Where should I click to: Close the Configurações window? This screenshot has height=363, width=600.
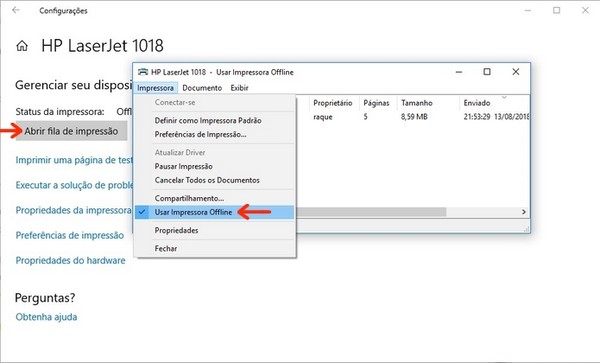[x=585, y=10]
